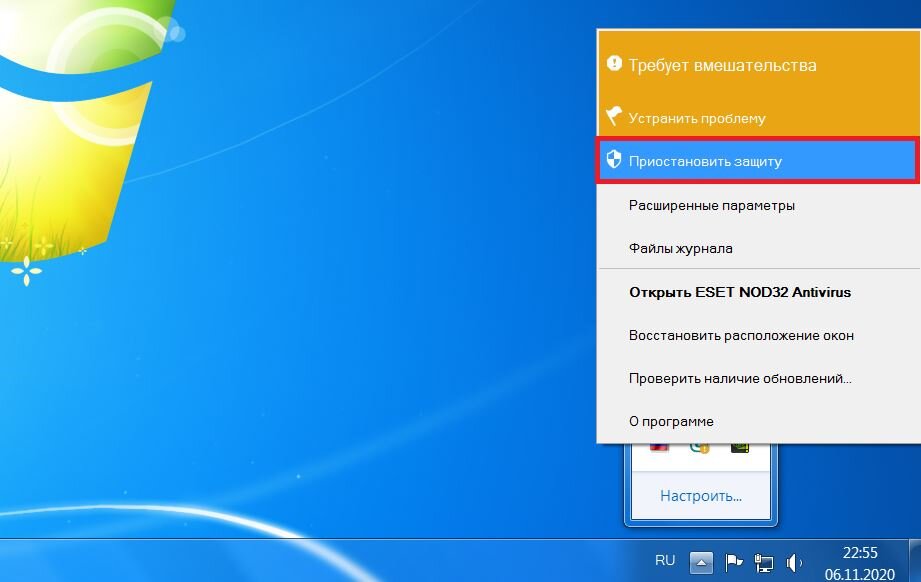Viewport: 921px width, 582px height.
Task: Open the network connection tray icon
Action: tap(764, 563)
